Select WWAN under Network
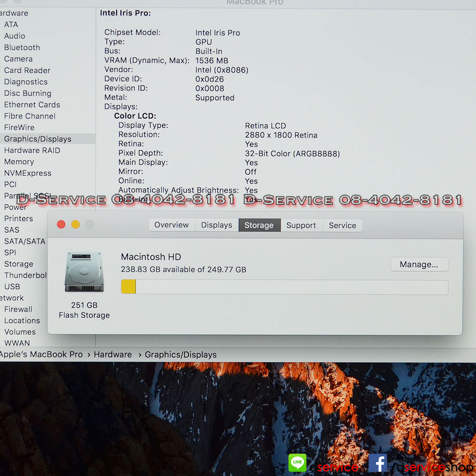The image size is (476, 476). [x=17, y=343]
